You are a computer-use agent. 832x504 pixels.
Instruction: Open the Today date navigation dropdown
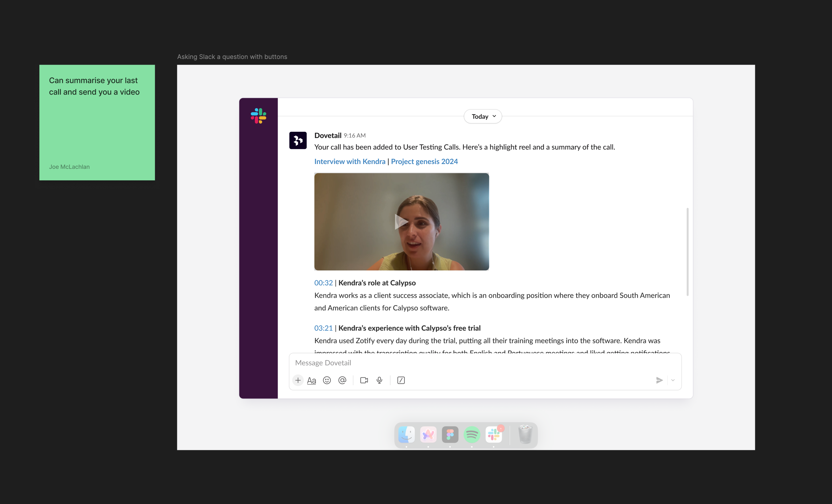482,116
